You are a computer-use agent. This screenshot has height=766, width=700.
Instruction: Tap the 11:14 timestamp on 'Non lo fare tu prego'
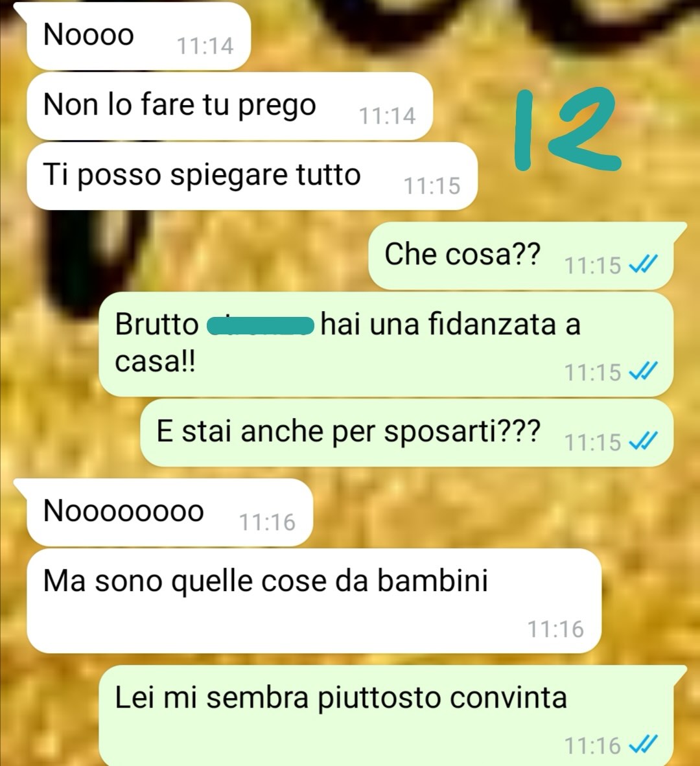pos(388,116)
